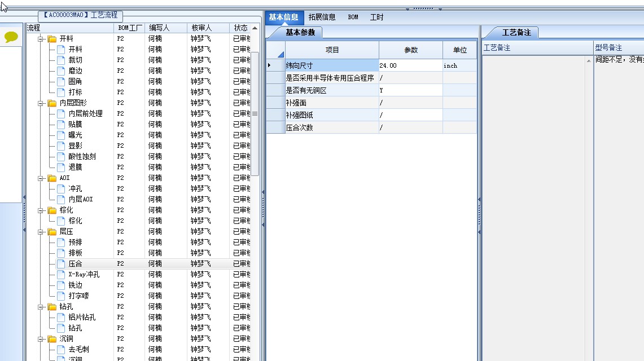The height and width of the screenshot is (361, 644).
Task: Open the BOM tab
Action: (x=353, y=17)
